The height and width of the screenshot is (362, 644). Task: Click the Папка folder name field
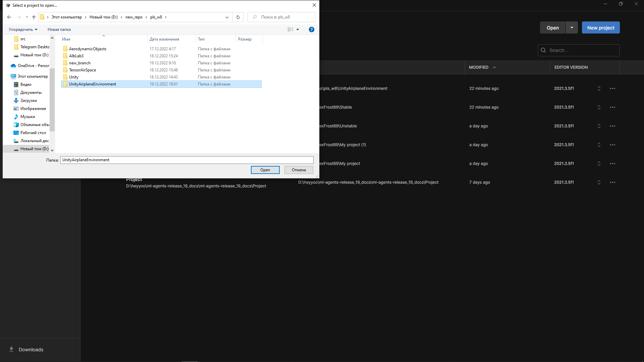coord(187,160)
